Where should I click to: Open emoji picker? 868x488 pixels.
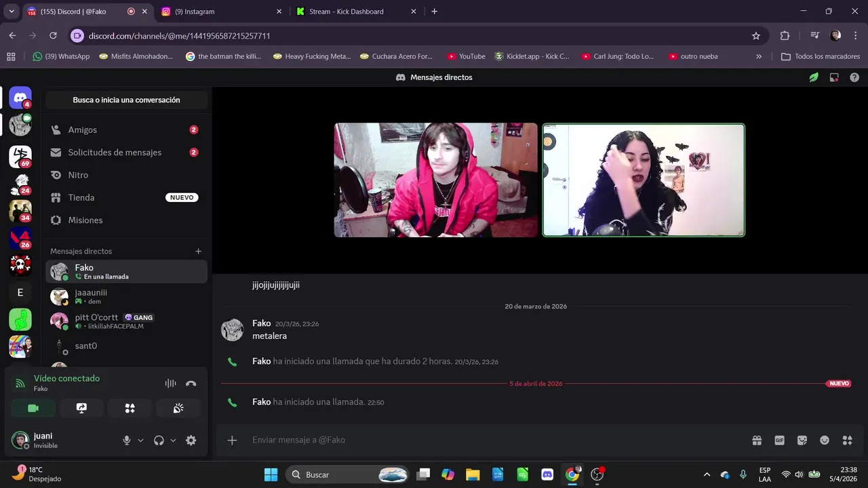click(825, 440)
